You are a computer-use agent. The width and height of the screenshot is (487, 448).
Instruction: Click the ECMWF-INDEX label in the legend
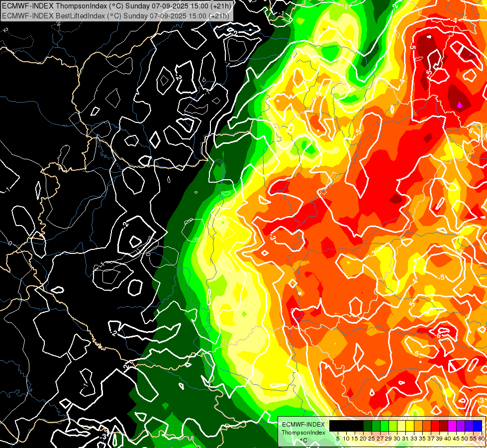click(303, 425)
